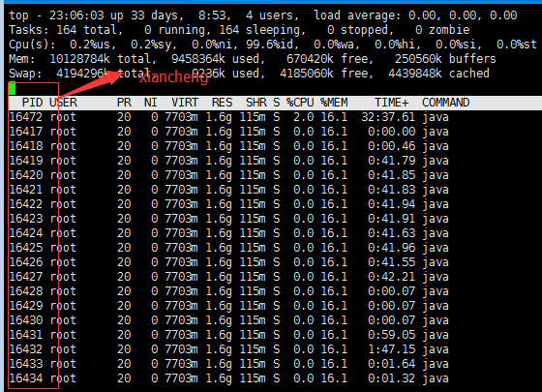The height and width of the screenshot is (392, 542).
Task: Select PID 16431 in the process list
Action: (x=26, y=335)
